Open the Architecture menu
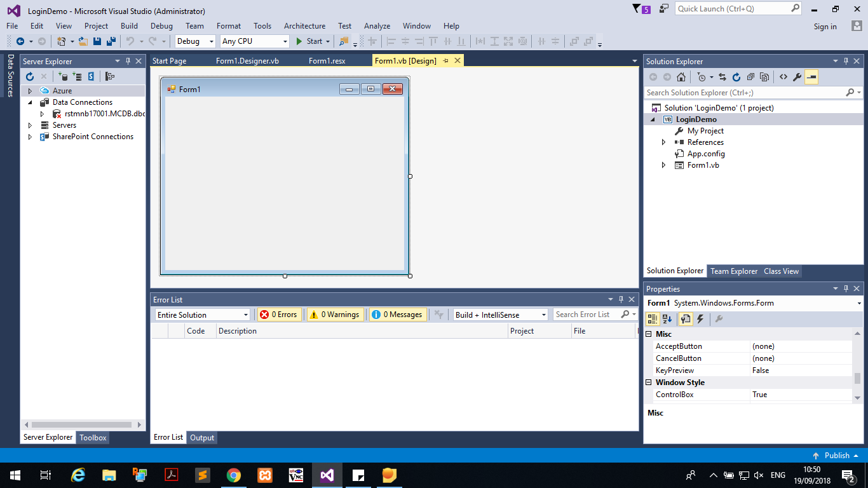Image resolution: width=868 pixels, height=488 pixels. tap(304, 26)
